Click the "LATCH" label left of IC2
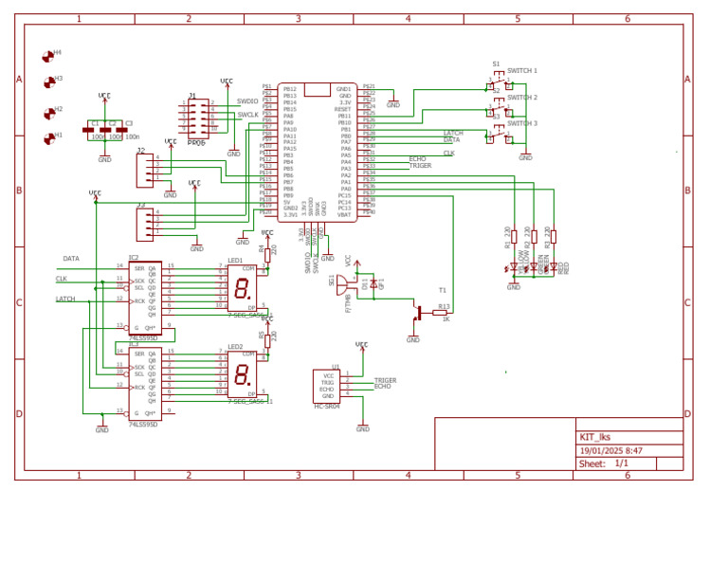728x563 pixels. [65, 299]
